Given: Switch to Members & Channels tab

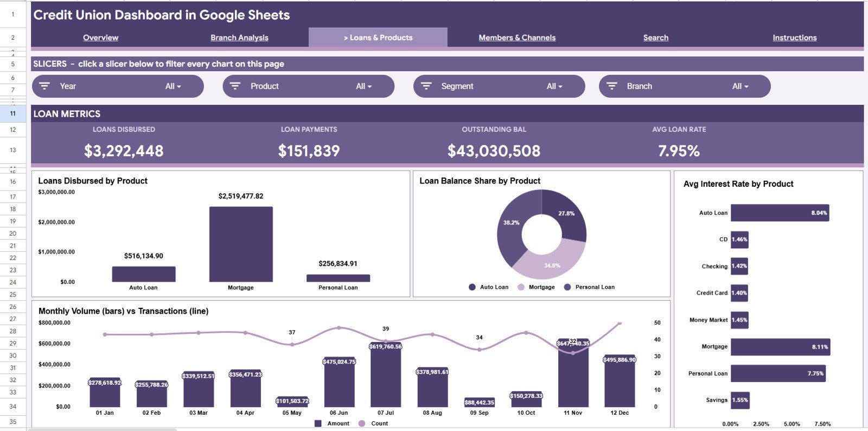Looking at the screenshot, I should click(x=517, y=37).
